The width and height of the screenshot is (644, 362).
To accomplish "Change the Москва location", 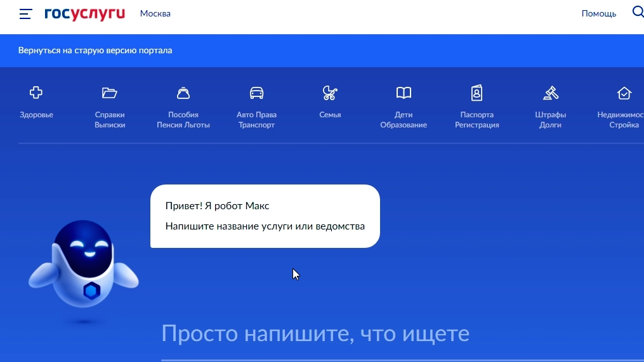I will coord(155,14).
